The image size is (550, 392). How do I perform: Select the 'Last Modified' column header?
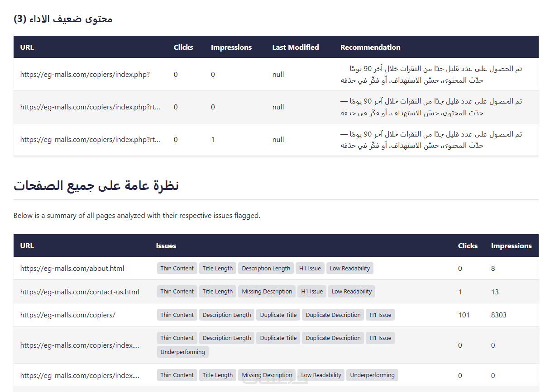pos(296,47)
